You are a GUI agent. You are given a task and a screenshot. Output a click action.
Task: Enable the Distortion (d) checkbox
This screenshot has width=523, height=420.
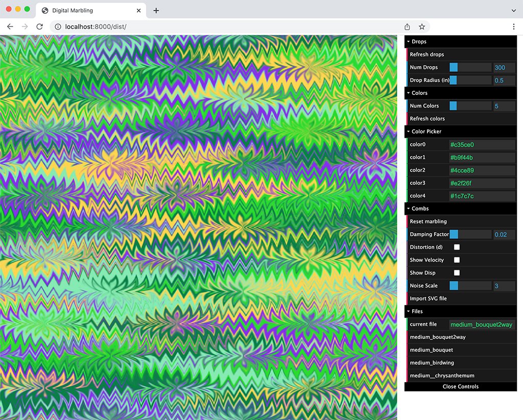[x=457, y=247]
